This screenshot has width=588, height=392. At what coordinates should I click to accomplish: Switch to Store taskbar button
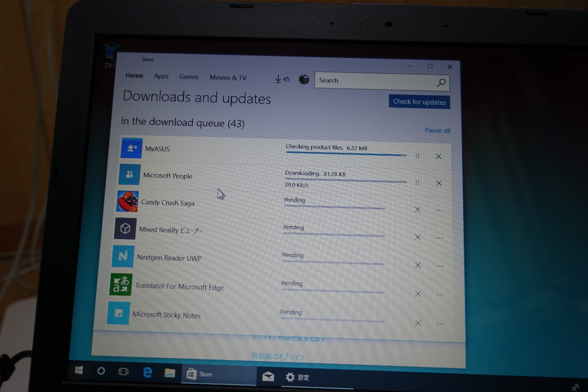(x=219, y=374)
